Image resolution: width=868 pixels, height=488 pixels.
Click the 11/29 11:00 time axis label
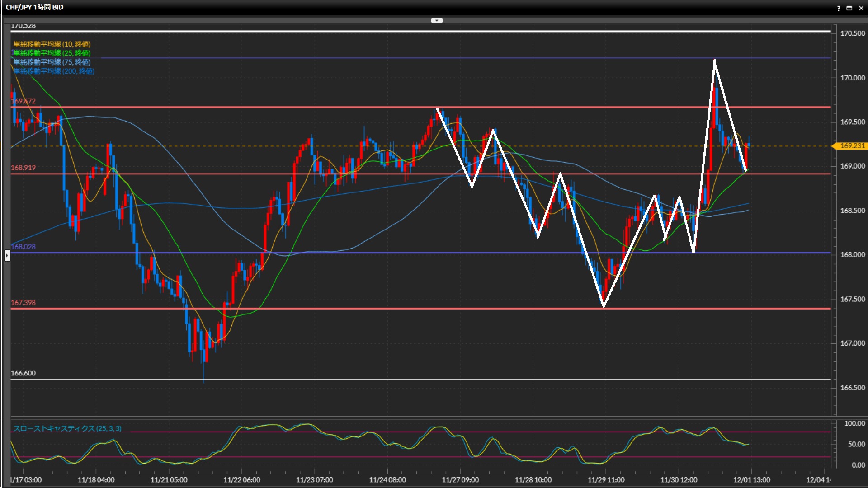pyautogui.click(x=606, y=480)
